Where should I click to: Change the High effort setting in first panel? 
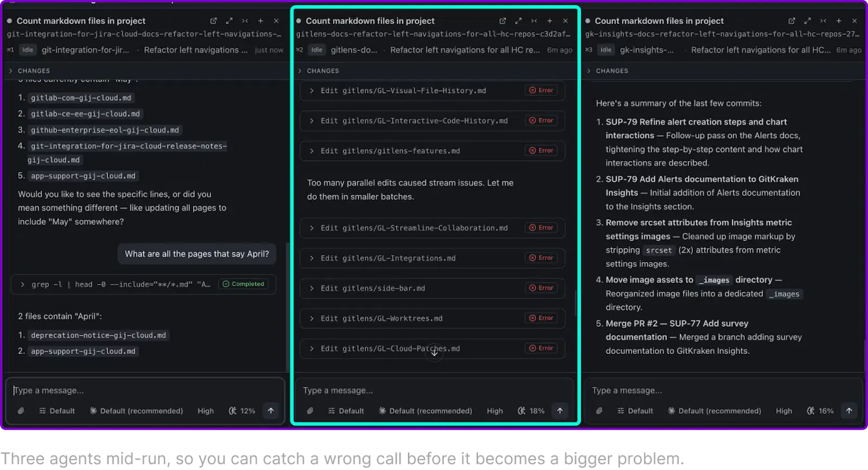point(206,411)
